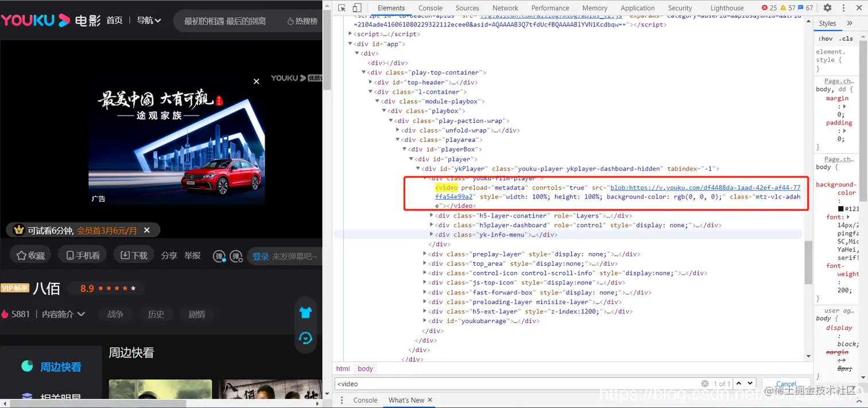Click the red error count badge
Image resolution: width=868 pixels, height=408 pixels.
769,8
